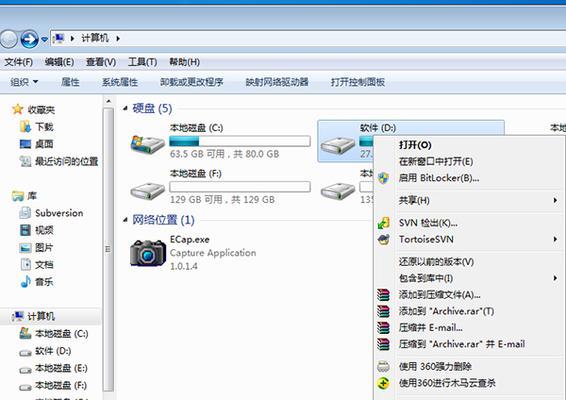Open the 组织 dropdown in toolbar
566x400 pixels.
24,82
